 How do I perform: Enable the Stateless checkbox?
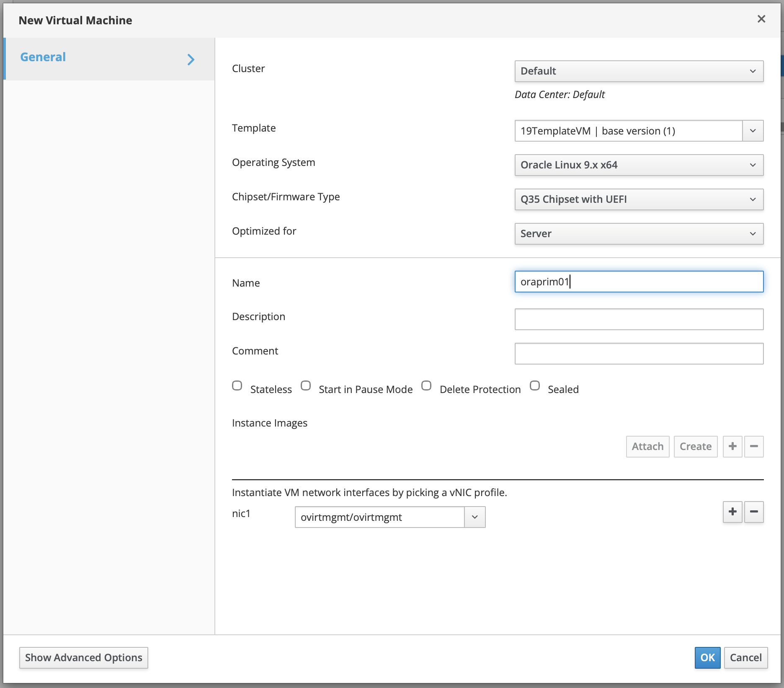coord(237,385)
